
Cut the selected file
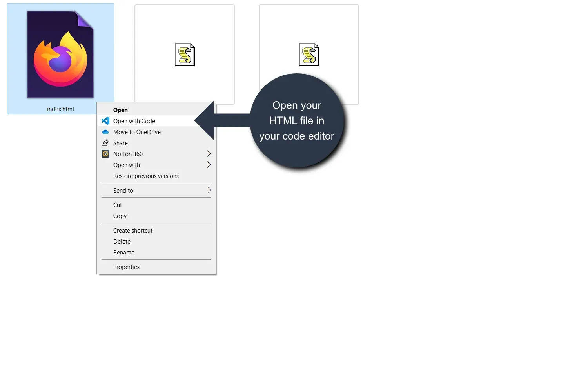(117, 205)
